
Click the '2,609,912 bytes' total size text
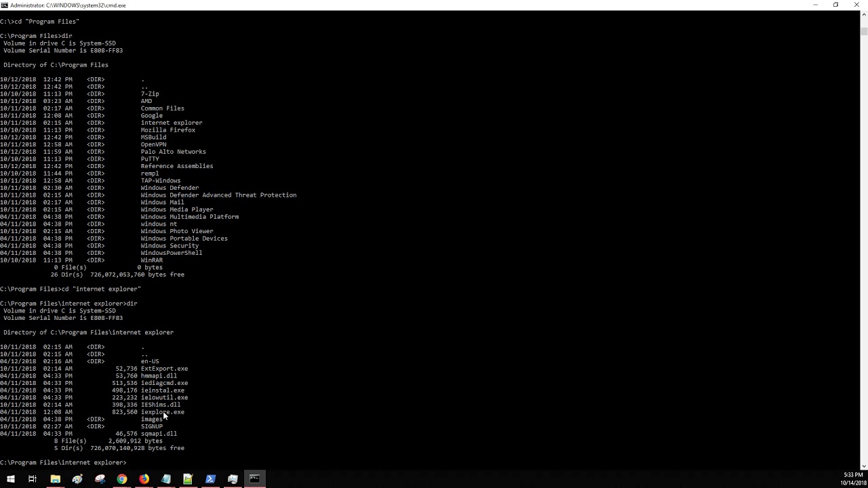[x=136, y=441]
